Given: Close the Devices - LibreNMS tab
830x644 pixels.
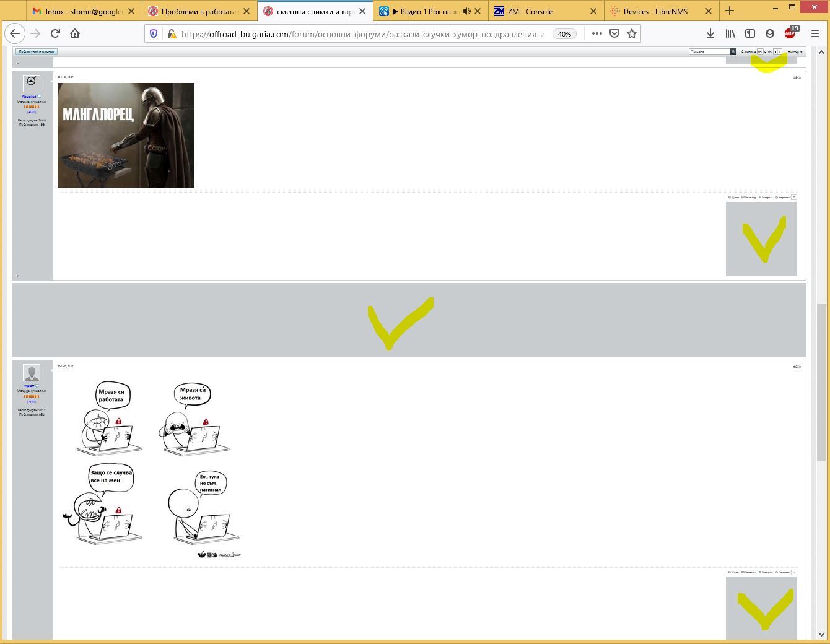Looking at the screenshot, I should (x=708, y=11).
